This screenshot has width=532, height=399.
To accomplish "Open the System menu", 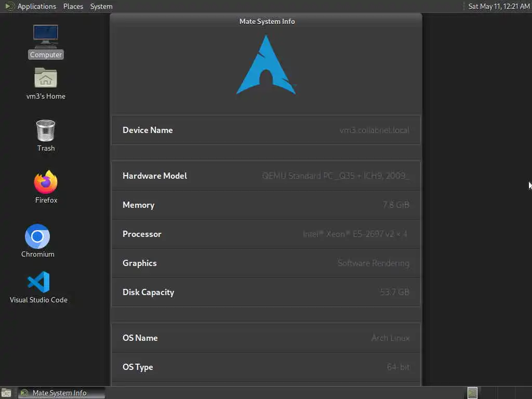I will point(101,6).
